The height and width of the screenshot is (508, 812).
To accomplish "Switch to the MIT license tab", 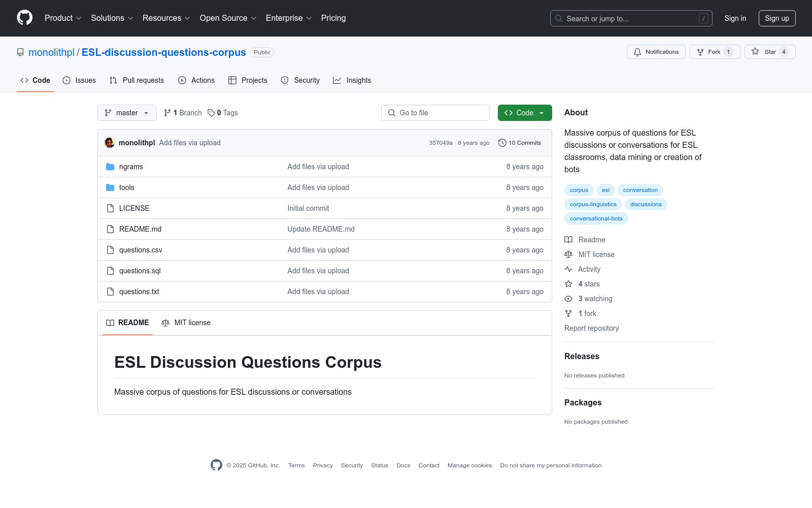I will click(186, 323).
